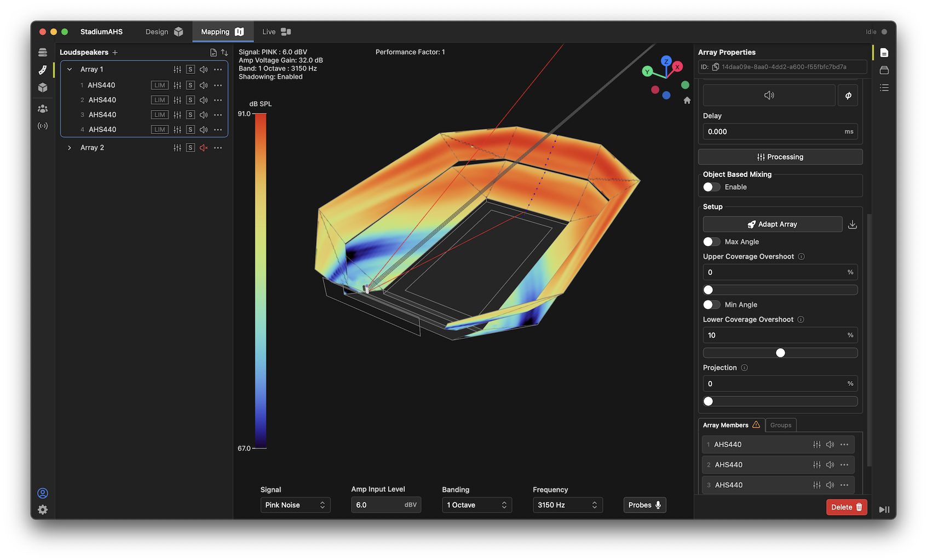This screenshot has width=927, height=560.
Task: Solo the first AHS440 loudspeaker
Action: pos(191,85)
